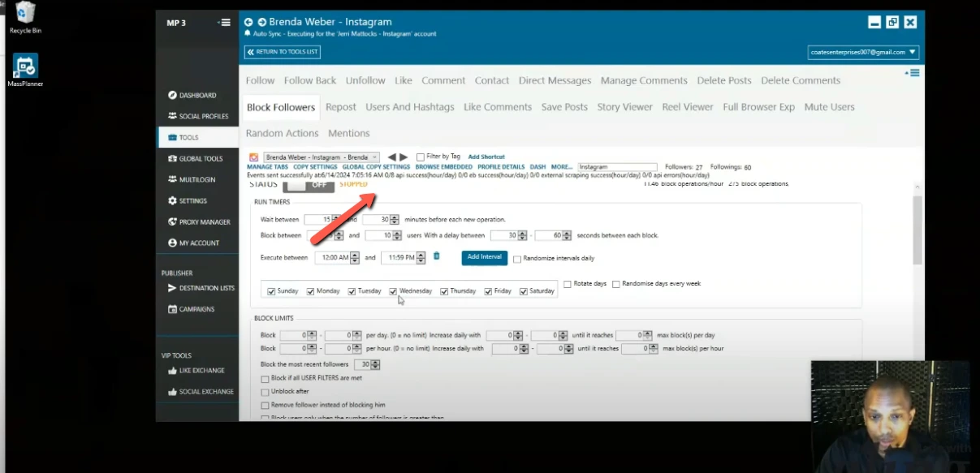Open the Global Tools section
The width and height of the screenshot is (980, 473).
(199, 157)
